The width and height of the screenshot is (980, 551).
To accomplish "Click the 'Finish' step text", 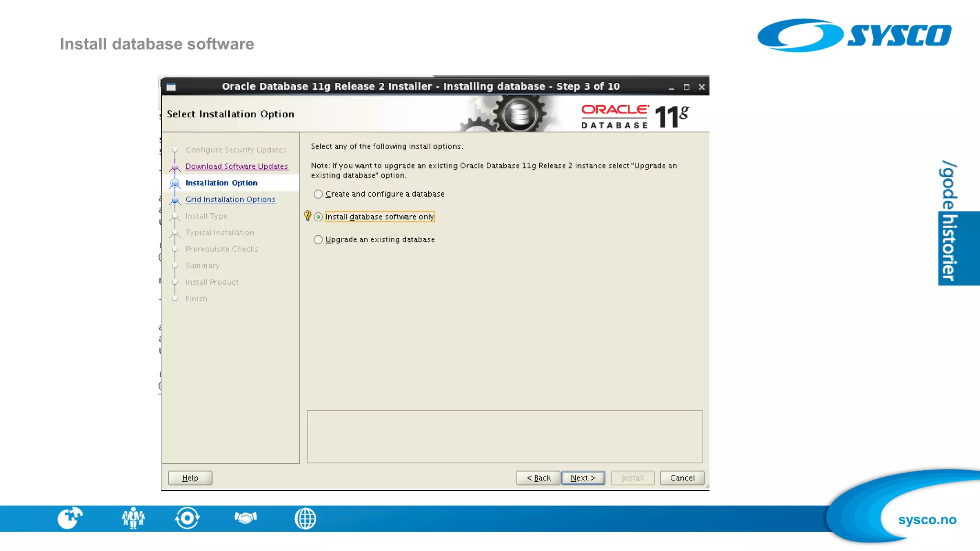I will point(196,299).
